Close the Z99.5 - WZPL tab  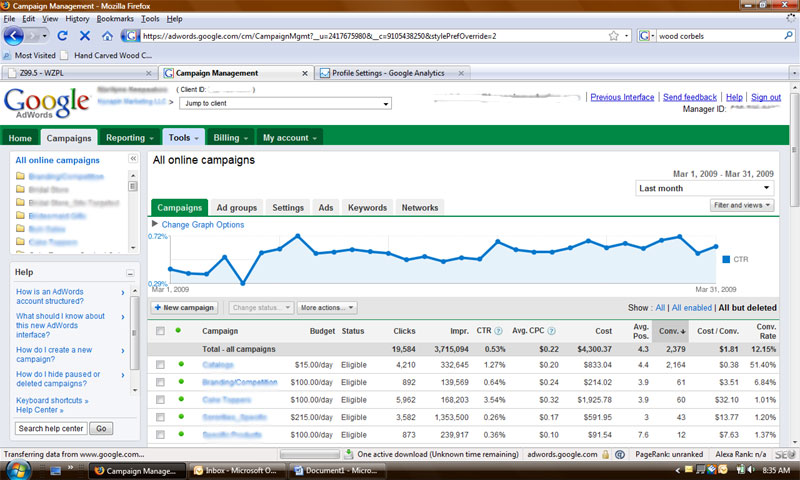148,73
